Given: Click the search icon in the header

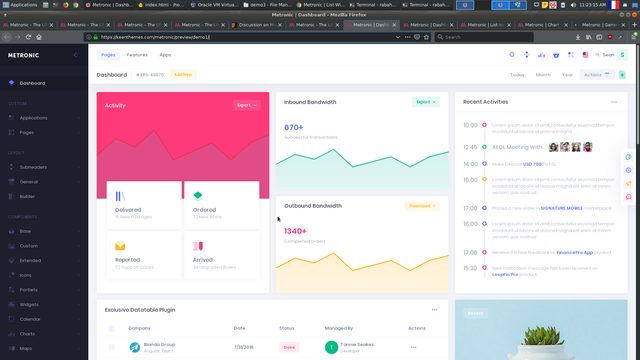Looking at the screenshot, I should [511, 55].
